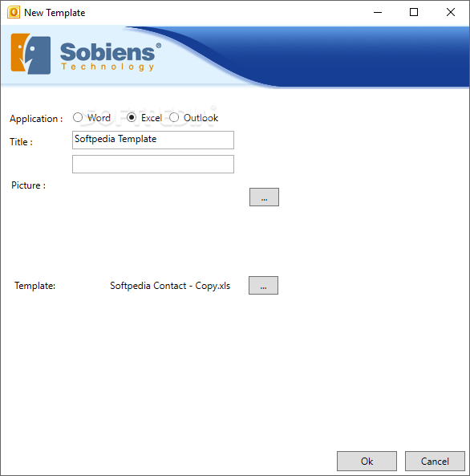Screen dimensions: 470x476
Task: Maximize the New Template window
Action: click(414, 13)
